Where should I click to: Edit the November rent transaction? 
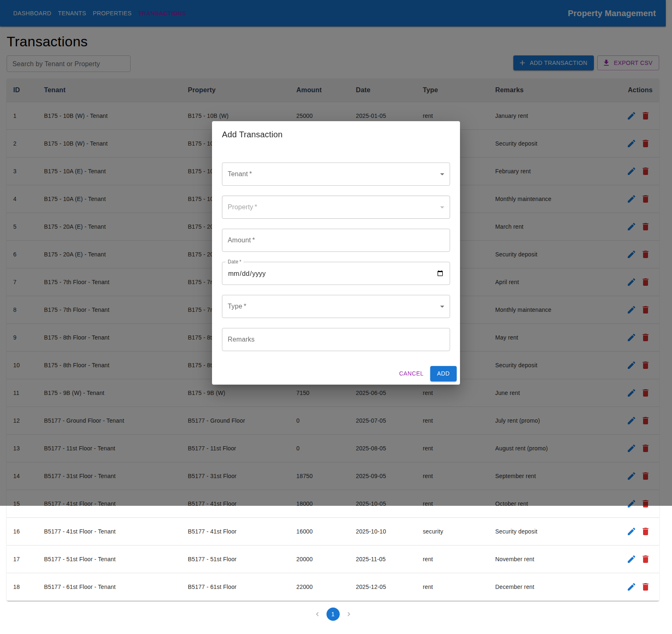tap(631, 559)
